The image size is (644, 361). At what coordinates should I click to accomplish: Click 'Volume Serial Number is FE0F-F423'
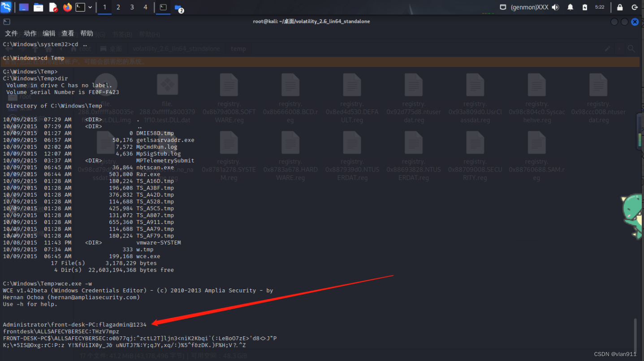63,92
